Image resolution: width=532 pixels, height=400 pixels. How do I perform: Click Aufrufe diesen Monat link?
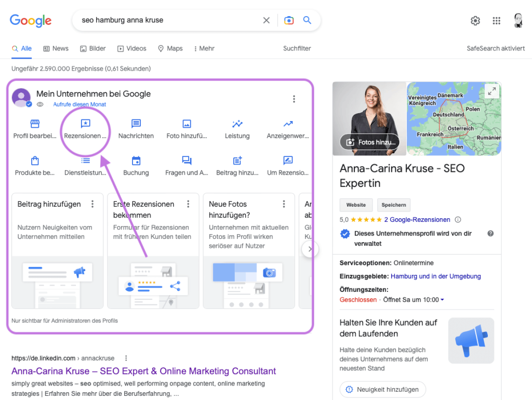79,104
